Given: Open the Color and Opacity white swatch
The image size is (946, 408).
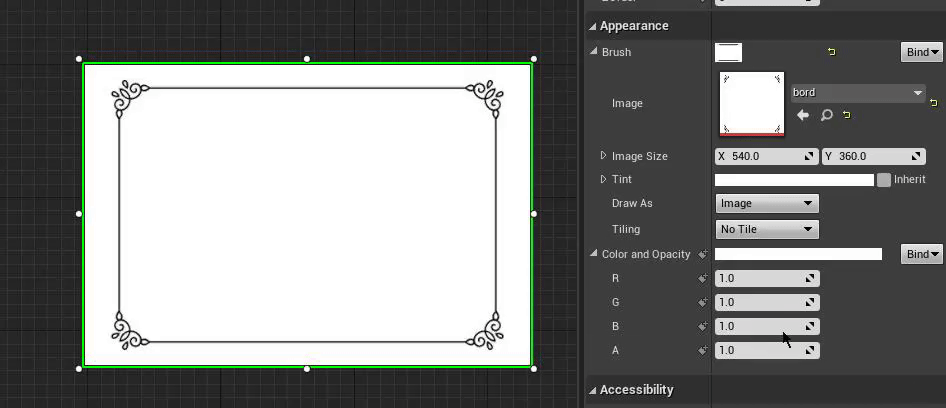Looking at the screenshot, I should (x=798, y=254).
